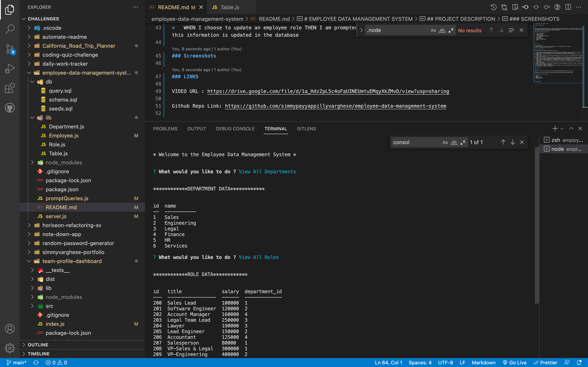Toggle regex option in terminal find box
588x367 pixels.
463,142
